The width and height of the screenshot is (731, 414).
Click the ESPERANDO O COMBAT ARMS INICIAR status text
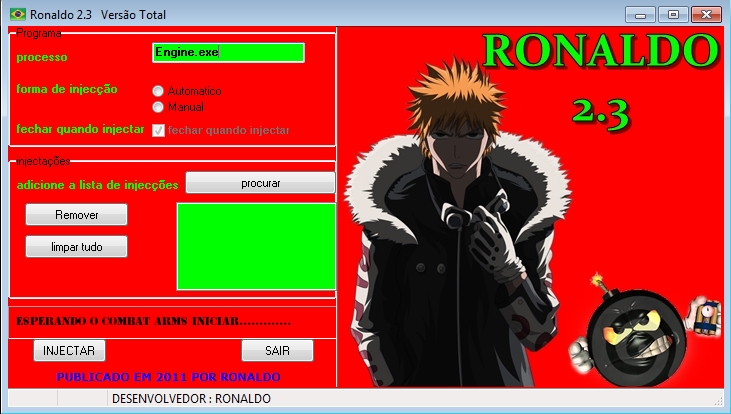[153, 321]
